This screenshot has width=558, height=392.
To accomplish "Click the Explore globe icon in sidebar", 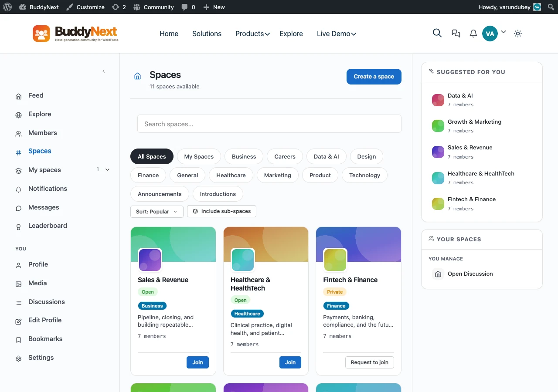I will pyautogui.click(x=18, y=115).
